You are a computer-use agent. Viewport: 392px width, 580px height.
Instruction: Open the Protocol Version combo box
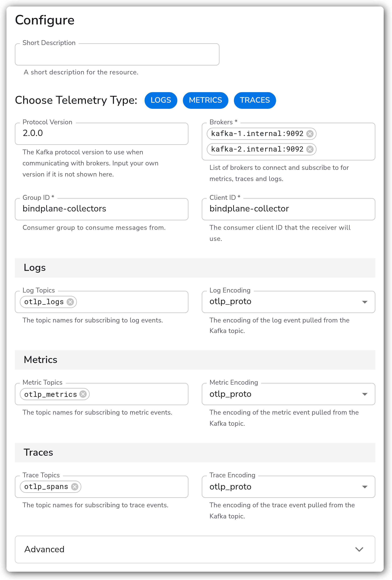coord(102,134)
